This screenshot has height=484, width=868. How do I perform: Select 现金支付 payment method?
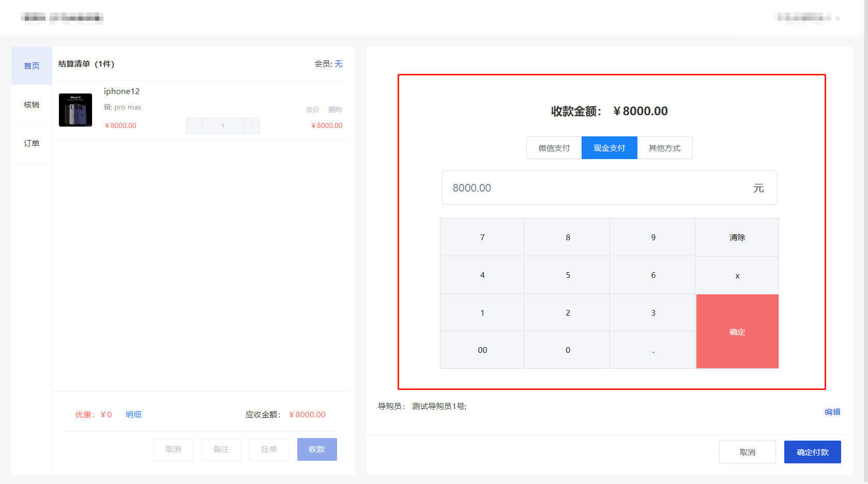[609, 148]
